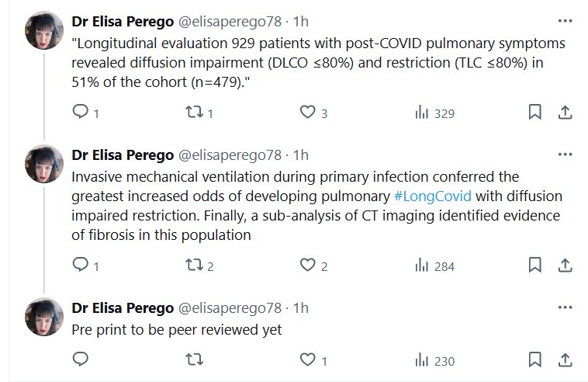588x382 pixels.
Task: Click the #LongCovid hashtag link
Action: pyautogui.click(x=433, y=196)
